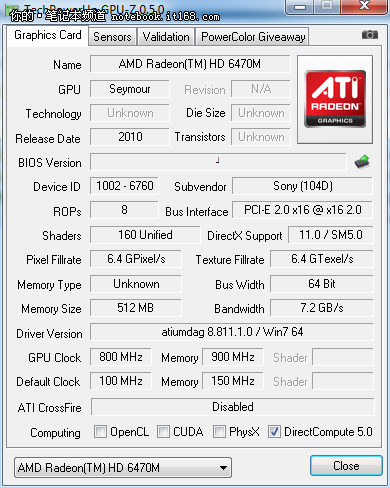Image resolution: width=390 pixels, height=488 pixels.
Task: Toggle the CUDA checkbox
Action: tap(163, 432)
